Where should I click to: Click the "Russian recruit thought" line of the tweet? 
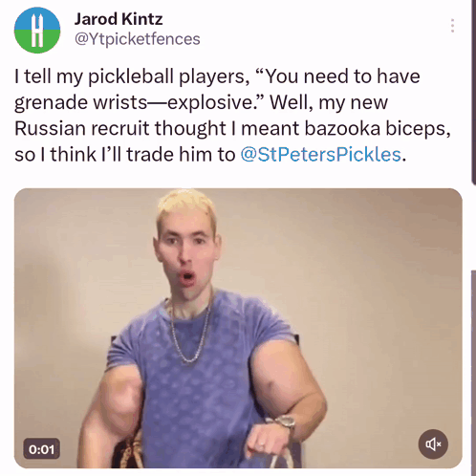point(120,129)
